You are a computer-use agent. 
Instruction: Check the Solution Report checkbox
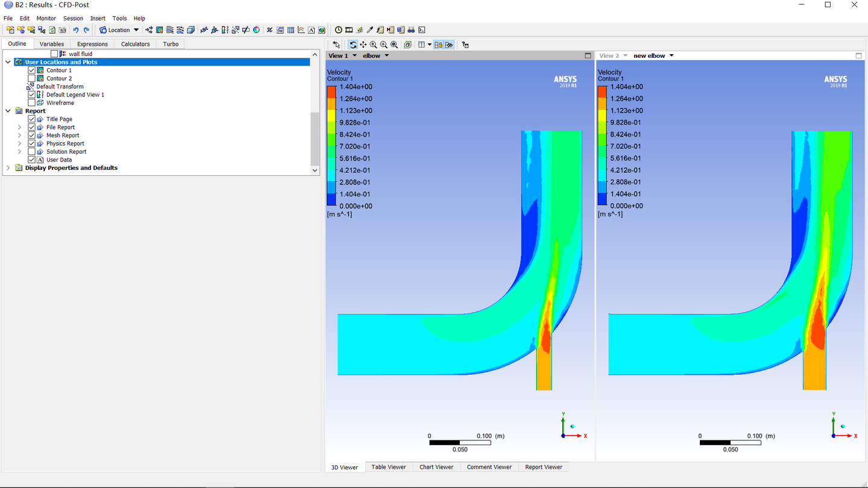tap(32, 152)
